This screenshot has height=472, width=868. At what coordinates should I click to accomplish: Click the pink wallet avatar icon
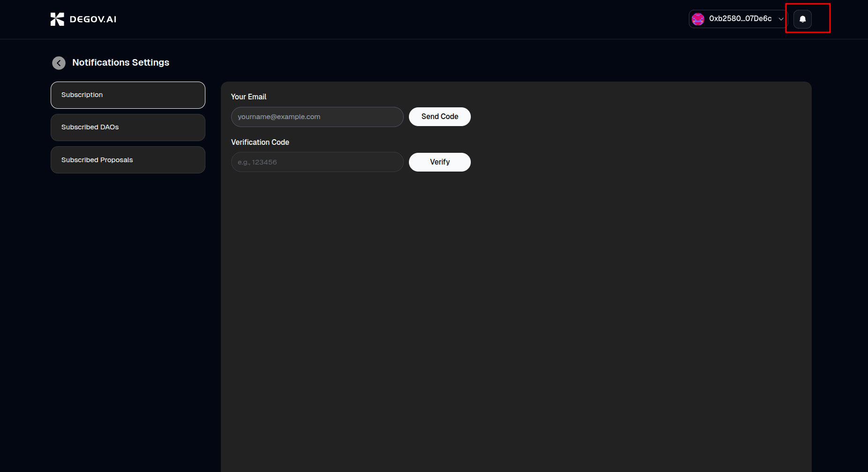pos(698,19)
